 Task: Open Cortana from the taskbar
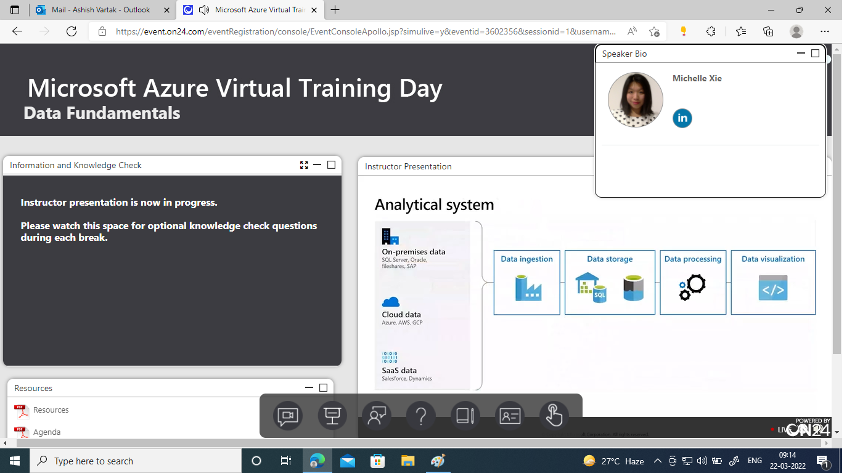(x=256, y=461)
